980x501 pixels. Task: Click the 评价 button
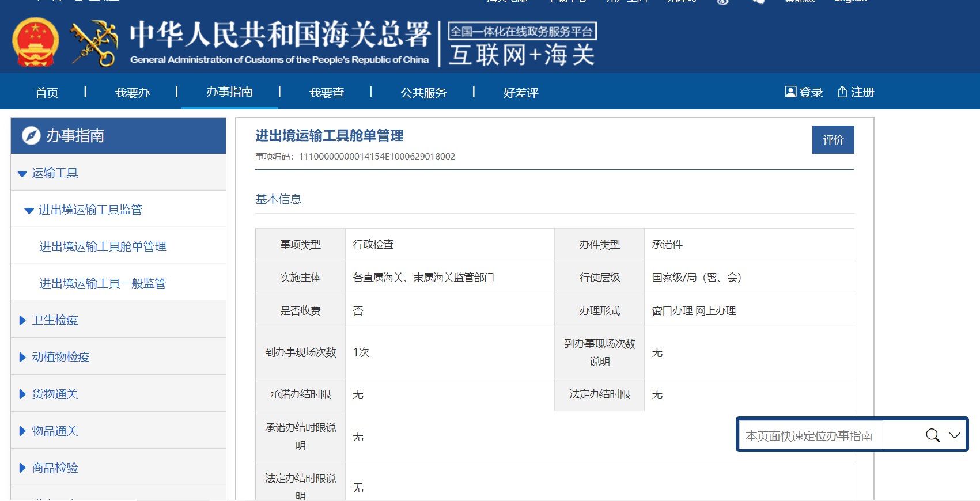click(x=833, y=139)
